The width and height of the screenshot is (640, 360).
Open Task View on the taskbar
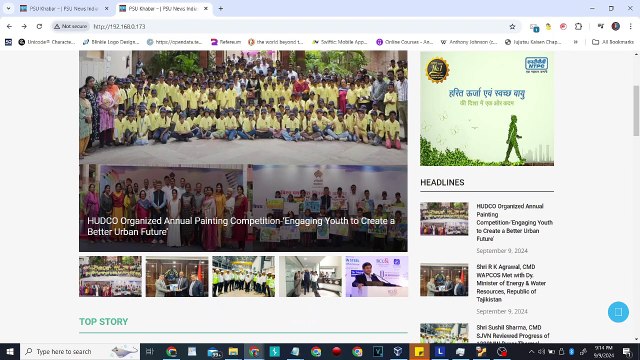pos(149,351)
